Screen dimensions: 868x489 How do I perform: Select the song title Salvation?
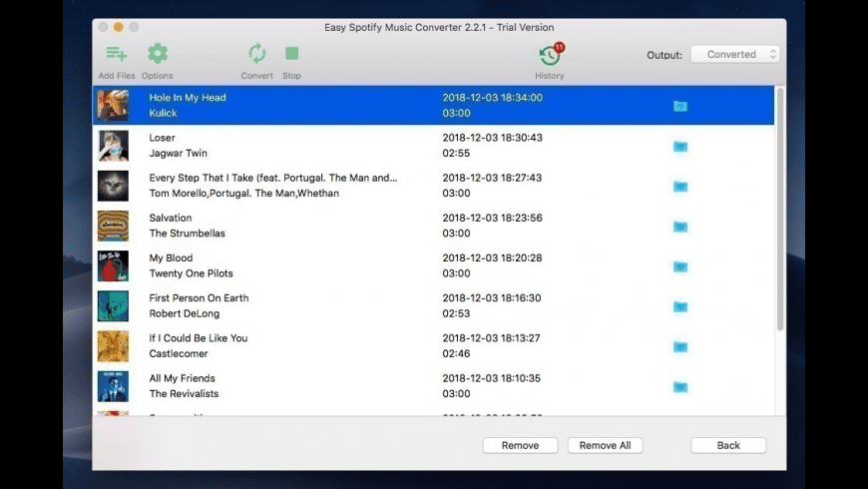point(171,218)
